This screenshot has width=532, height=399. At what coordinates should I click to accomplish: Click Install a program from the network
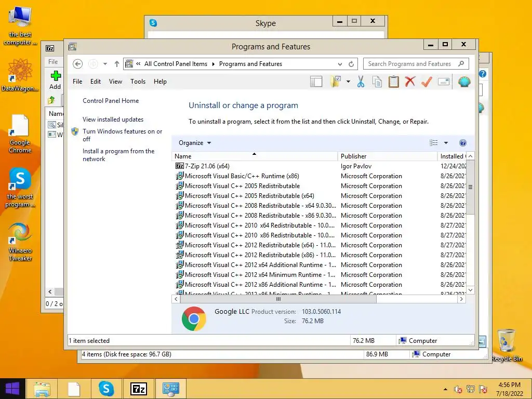click(x=118, y=155)
